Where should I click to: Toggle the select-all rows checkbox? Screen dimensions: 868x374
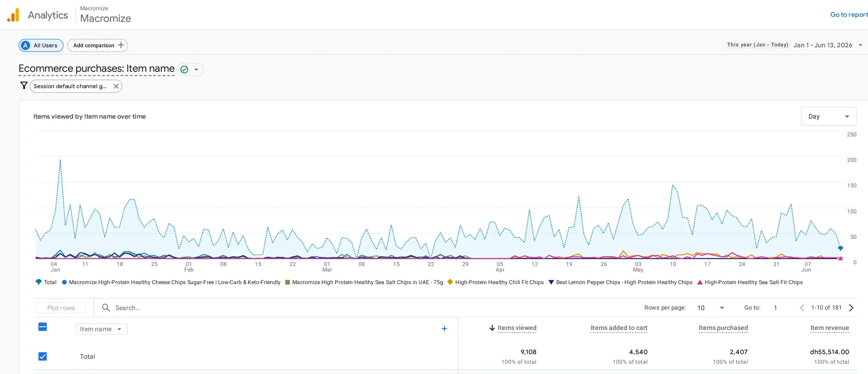point(42,327)
